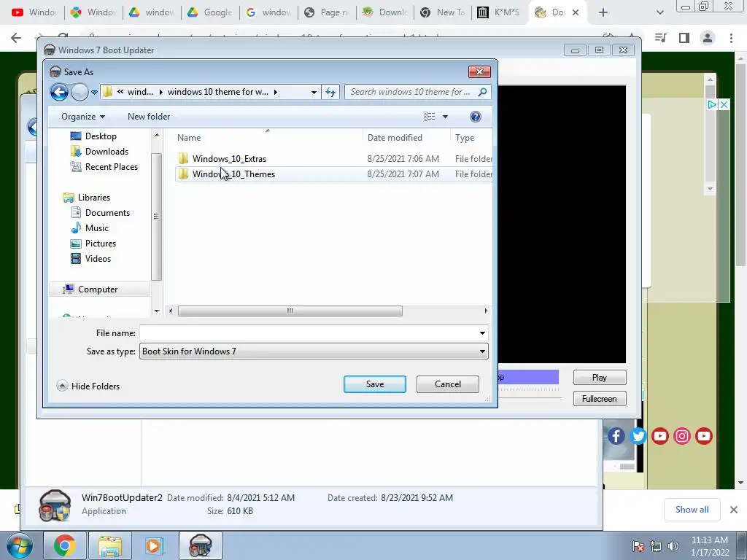747x560 pixels.
Task: Open Windows Media Player from taskbar
Action: [x=153, y=545]
